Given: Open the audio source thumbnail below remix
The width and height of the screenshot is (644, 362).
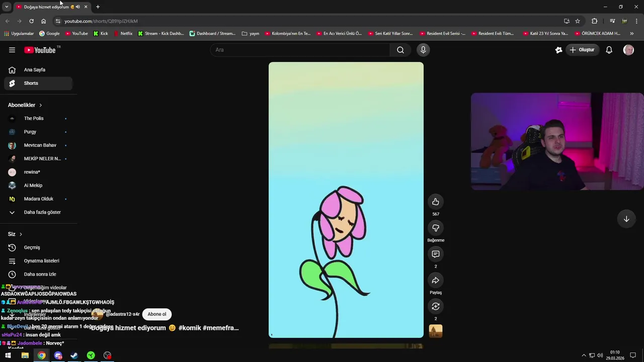Looking at the screenshot, I should [x=436, y=331].
